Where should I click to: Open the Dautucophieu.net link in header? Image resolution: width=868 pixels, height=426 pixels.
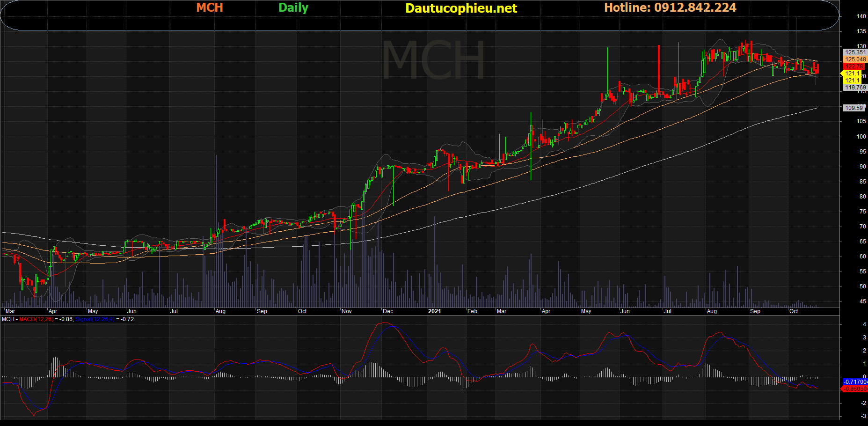click(461, 8)
